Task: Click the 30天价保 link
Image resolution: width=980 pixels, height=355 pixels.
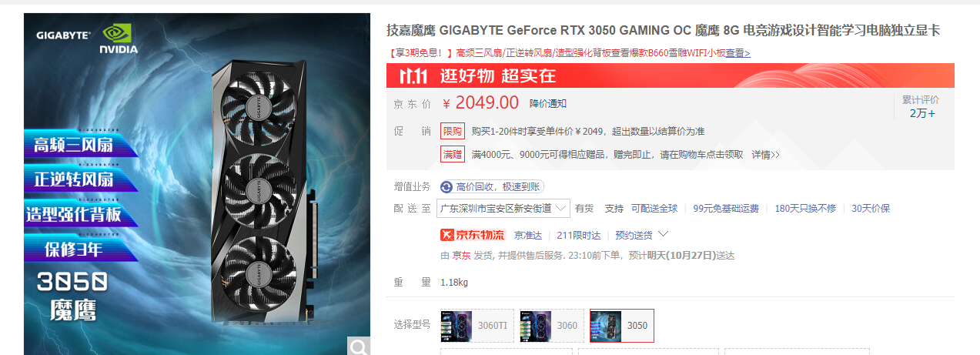Action: tap(871, 208)
